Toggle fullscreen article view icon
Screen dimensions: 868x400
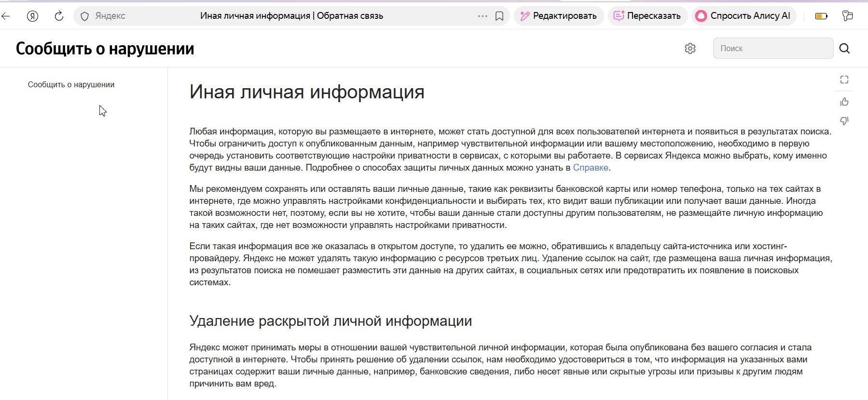pos(844,80)
